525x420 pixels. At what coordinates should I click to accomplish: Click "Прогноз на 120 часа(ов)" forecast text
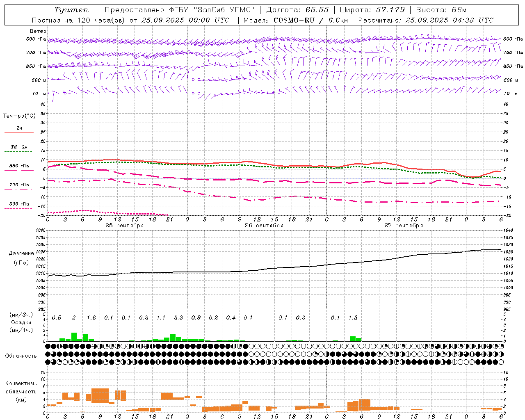point(79,20)
